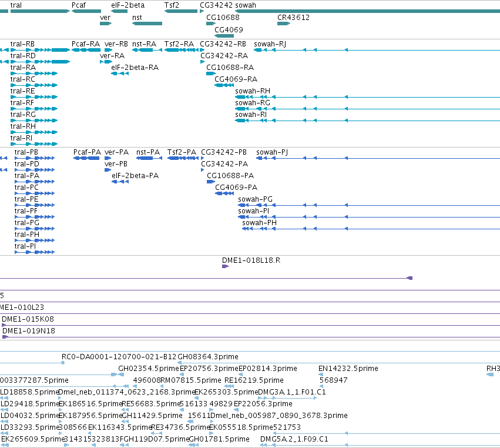Click the nst gene bar

point(147,24)
